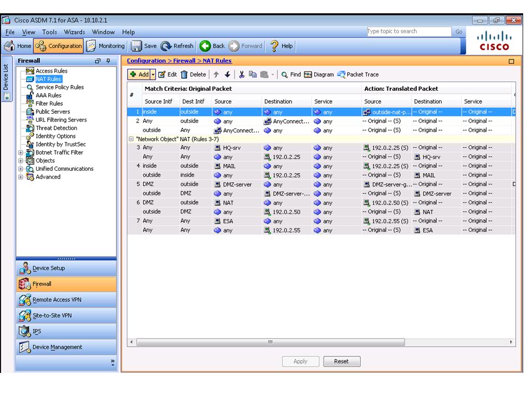
Task: Show the NAT rule Diagram
Action: point(319,74)
